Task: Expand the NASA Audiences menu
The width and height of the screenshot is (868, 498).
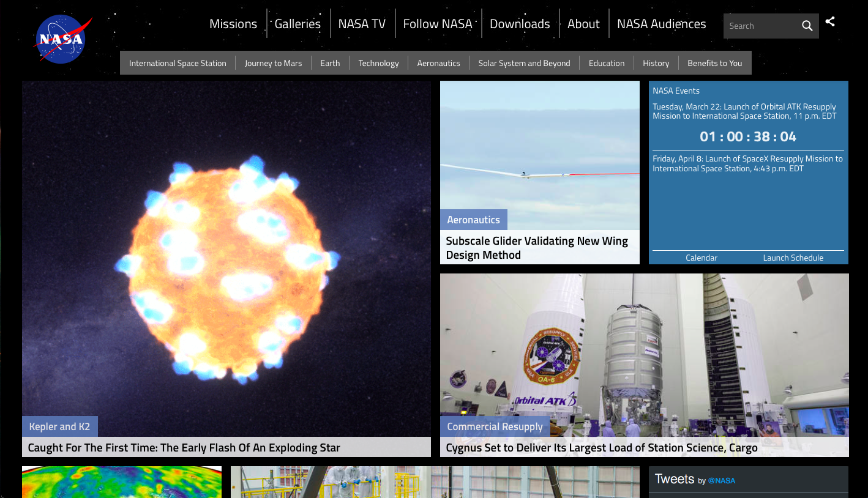Action: tap(661, 24)
